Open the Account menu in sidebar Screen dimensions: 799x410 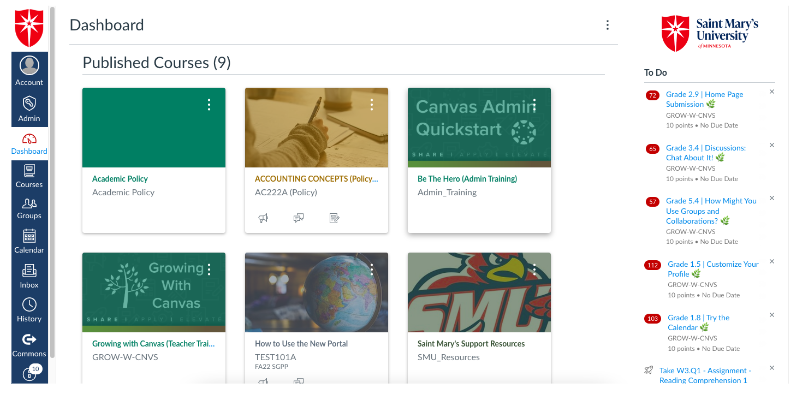(29, 70)
